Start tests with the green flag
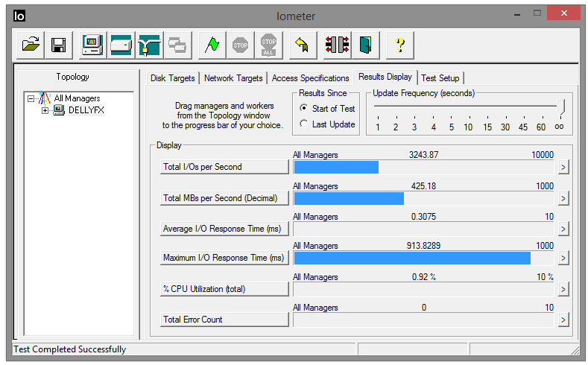 coord(212,45)
